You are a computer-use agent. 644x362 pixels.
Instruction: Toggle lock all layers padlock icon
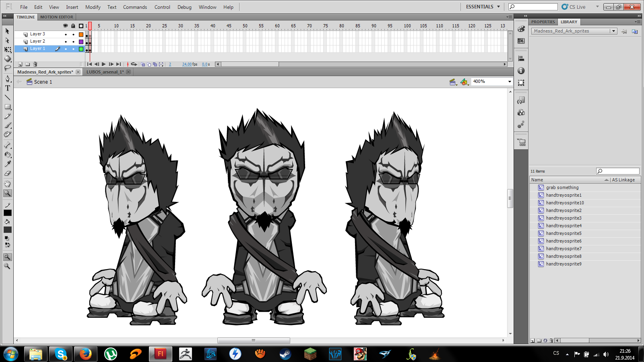73,26
